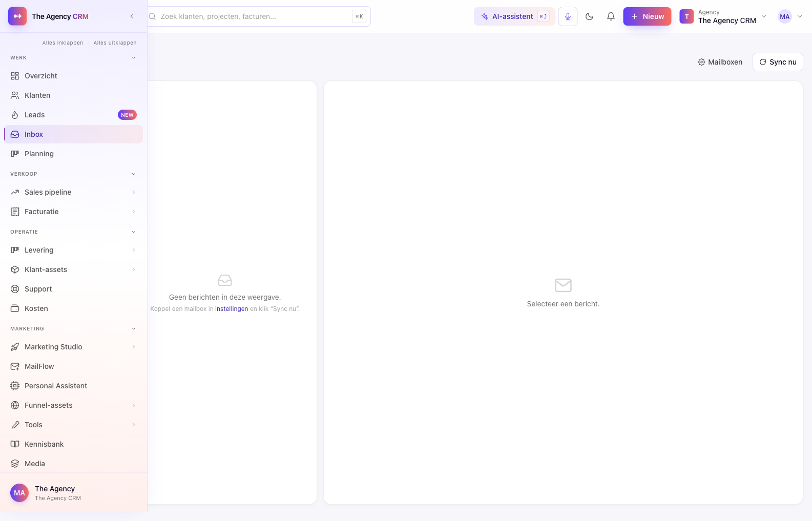Click the search magnifier icon
This screenshot has width=812, height=521.
pos(152,16)
